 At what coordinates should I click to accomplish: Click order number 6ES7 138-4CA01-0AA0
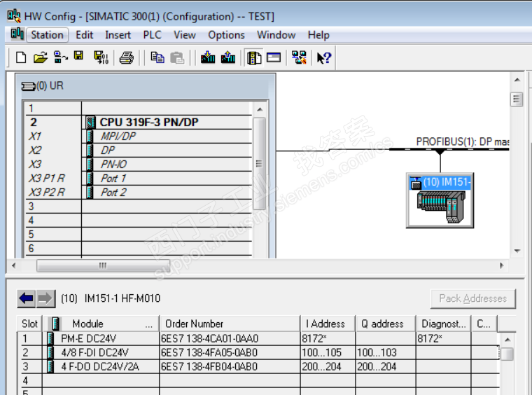(210, 339)
